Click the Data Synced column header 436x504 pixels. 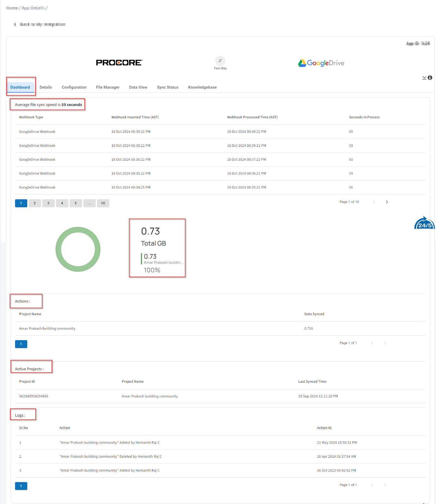pos(314,314)
